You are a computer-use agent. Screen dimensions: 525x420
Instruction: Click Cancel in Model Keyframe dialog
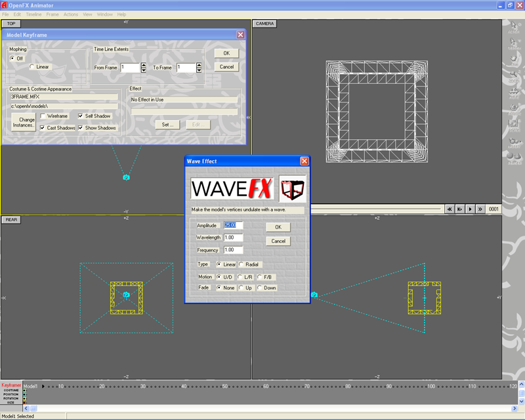click(226, 67)
